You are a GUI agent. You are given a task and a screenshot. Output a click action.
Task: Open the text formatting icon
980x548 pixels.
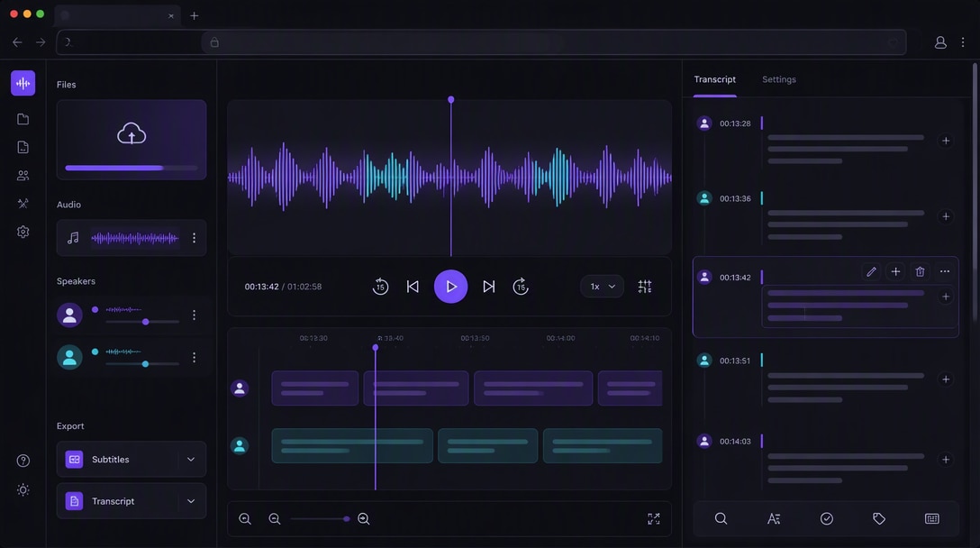tap(774, 518)
